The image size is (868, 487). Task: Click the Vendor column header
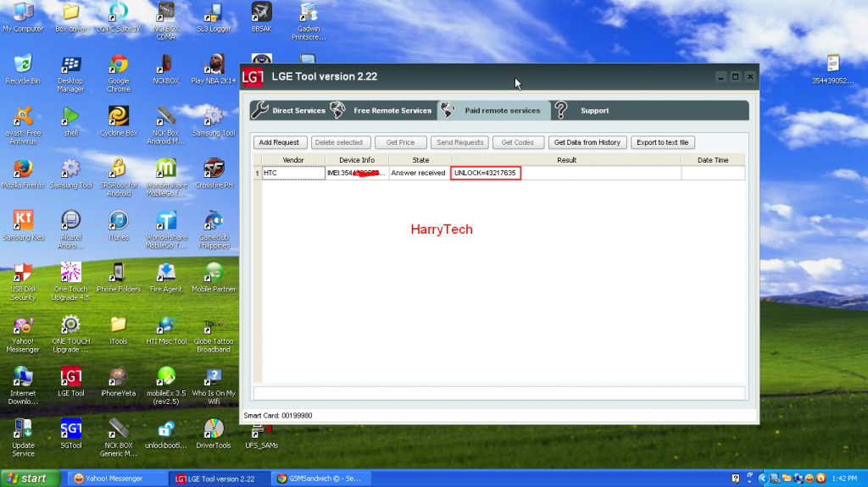point(293,160)
